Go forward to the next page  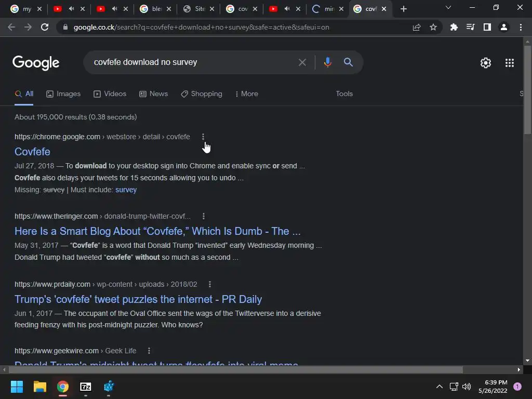tap(28, 27)
